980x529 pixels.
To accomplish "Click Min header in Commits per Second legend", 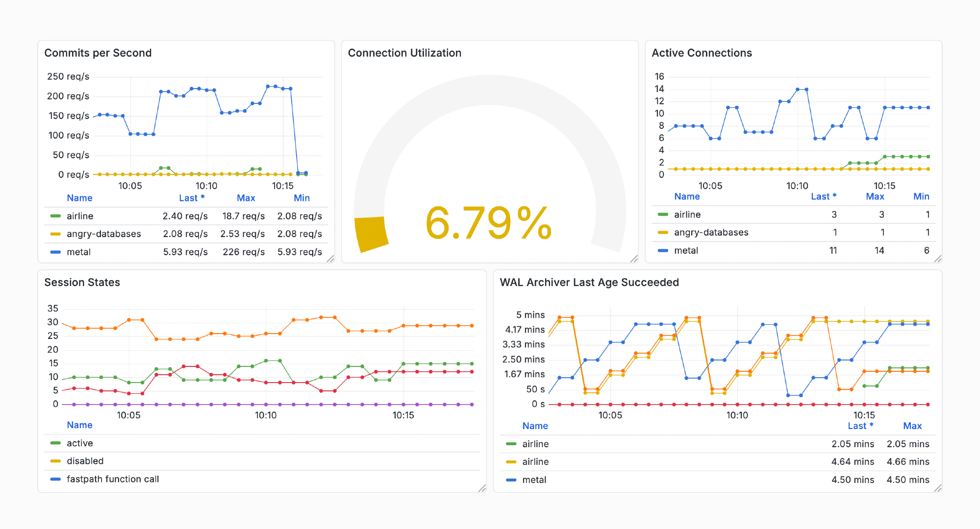I will (302, 198).
